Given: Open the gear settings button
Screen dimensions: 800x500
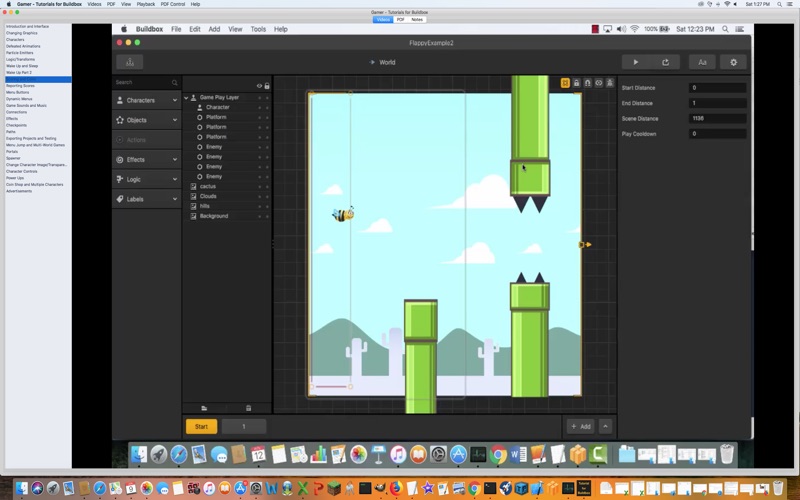Looking at the screenshot, I should coord(733,62).
